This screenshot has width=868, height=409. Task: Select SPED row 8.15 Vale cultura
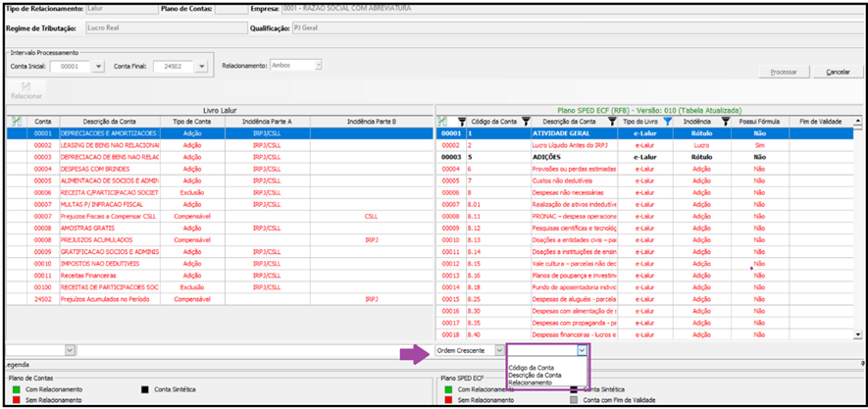tap(645, 264)
